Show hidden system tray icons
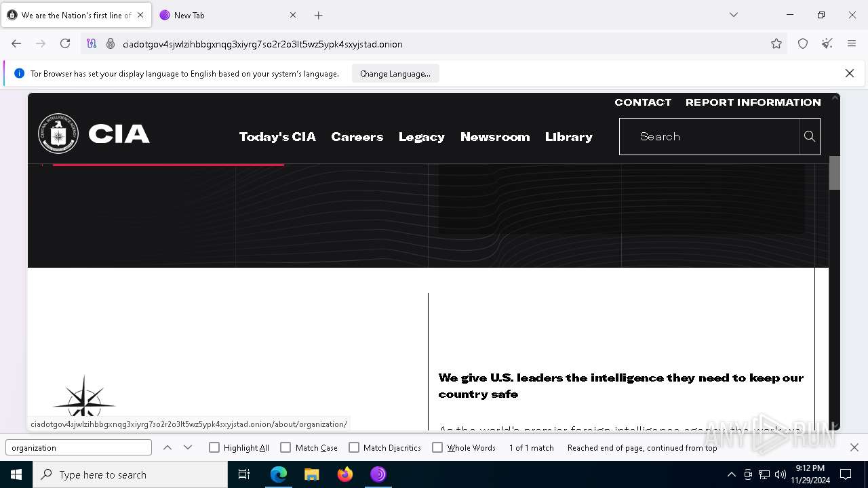This screenshot has height=488, width=868. point(731,474)
